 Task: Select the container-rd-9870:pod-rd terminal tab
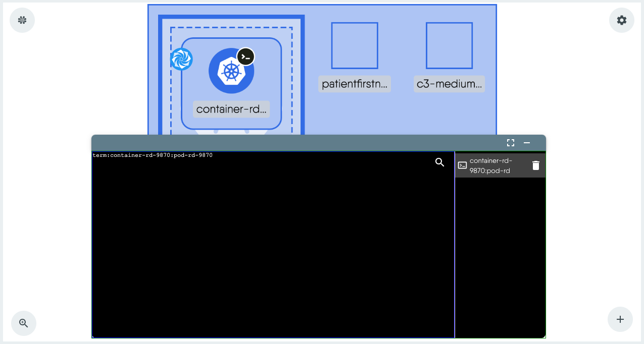tap(490, 165)
